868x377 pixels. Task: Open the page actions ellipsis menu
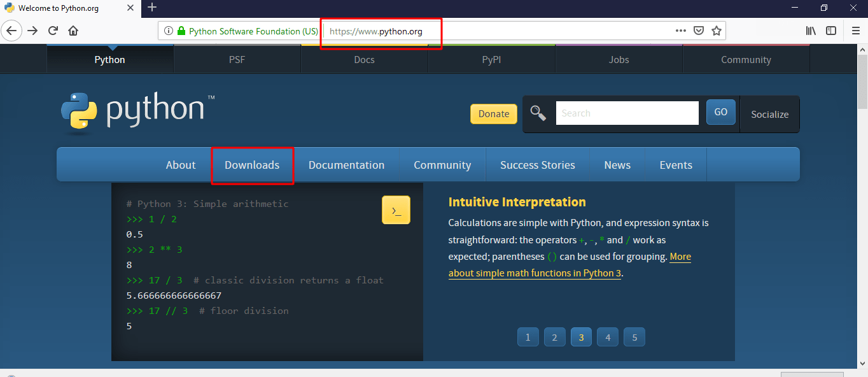680,30
